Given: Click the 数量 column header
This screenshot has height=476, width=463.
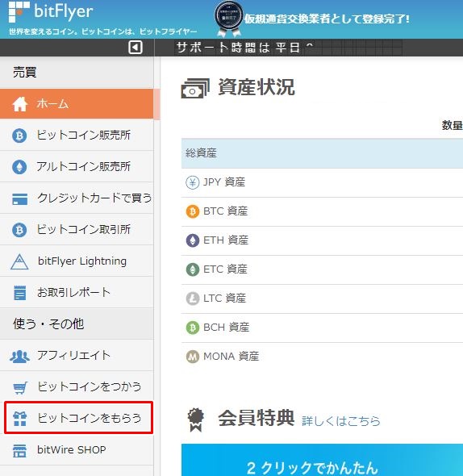Looking at the screenshot, I should 452,125.
